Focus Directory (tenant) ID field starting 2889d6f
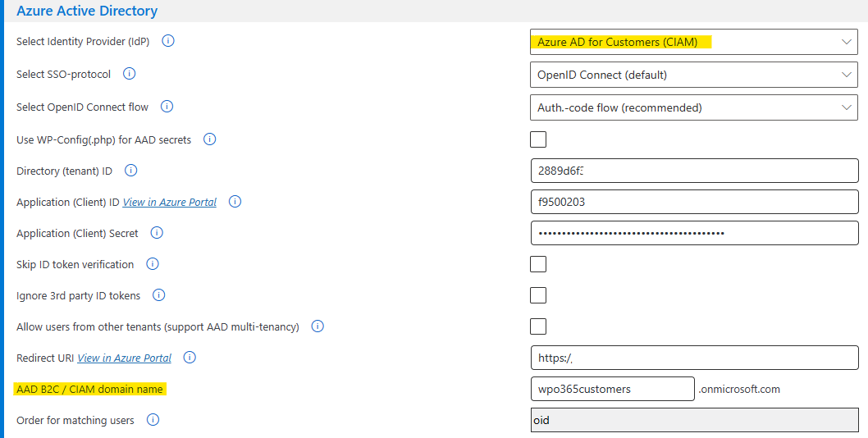Viewport: 868px width, 438px height. pyautogui.click(x=695, y=171)
